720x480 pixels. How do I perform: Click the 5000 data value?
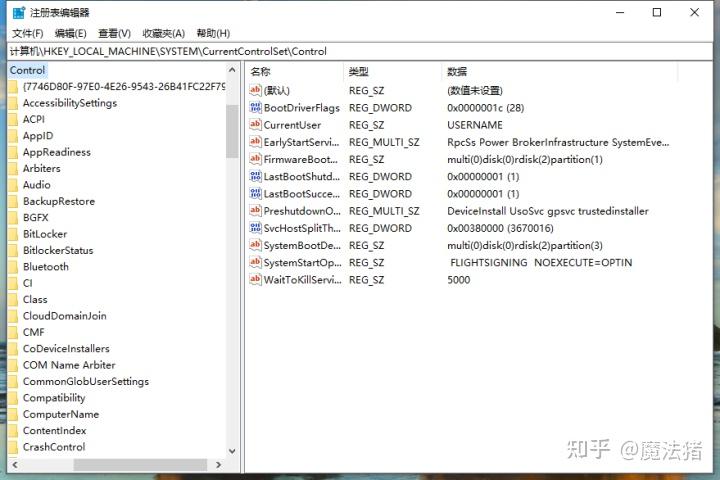458,280
